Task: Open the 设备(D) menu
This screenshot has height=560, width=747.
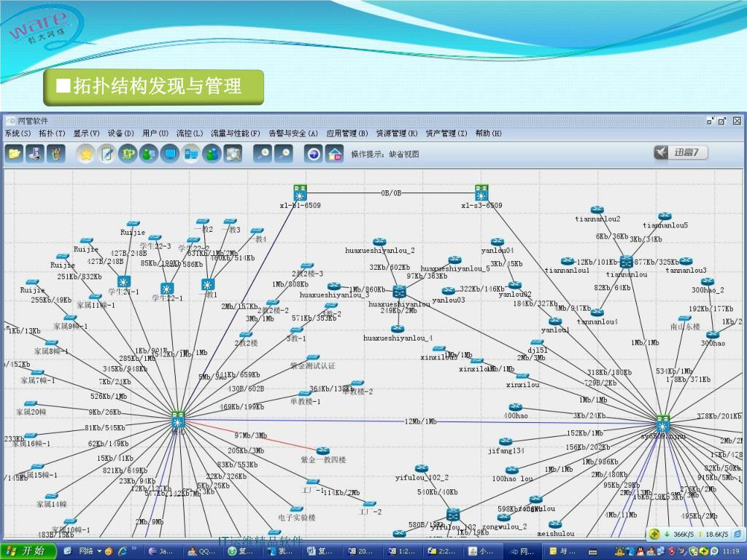Action: coord(121,133)
